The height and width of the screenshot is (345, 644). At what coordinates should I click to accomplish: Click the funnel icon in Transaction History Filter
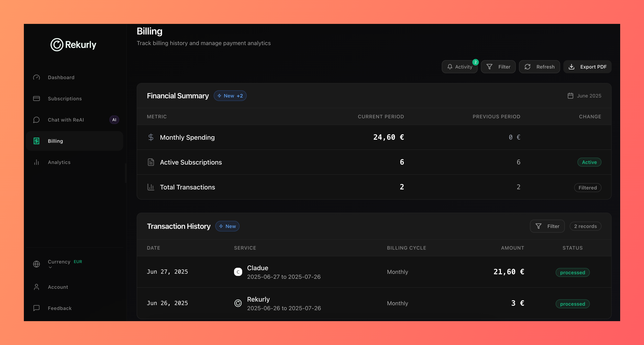pyautogui.click(x=538, y=226)
